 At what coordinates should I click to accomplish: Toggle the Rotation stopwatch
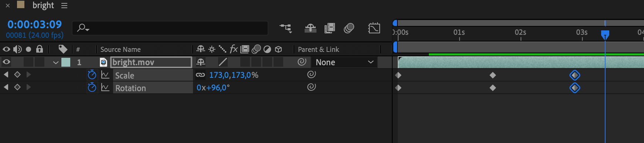(x=92, y=87)
